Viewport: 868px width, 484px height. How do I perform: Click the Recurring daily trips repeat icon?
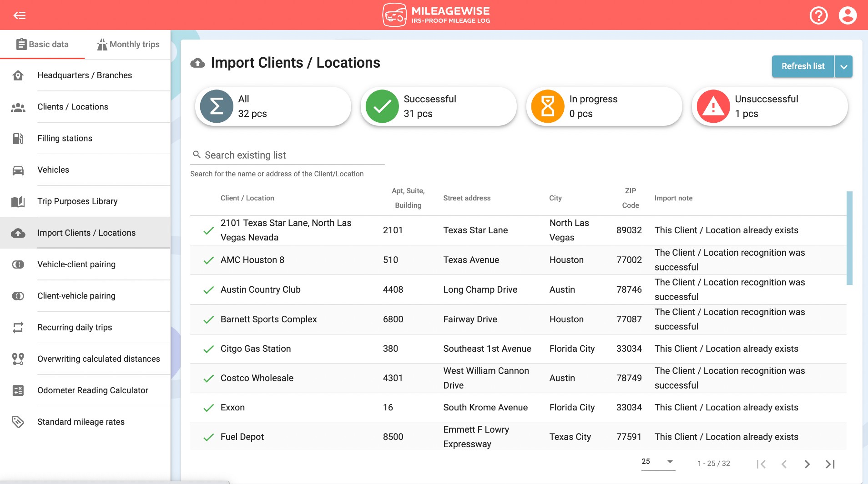18,328
